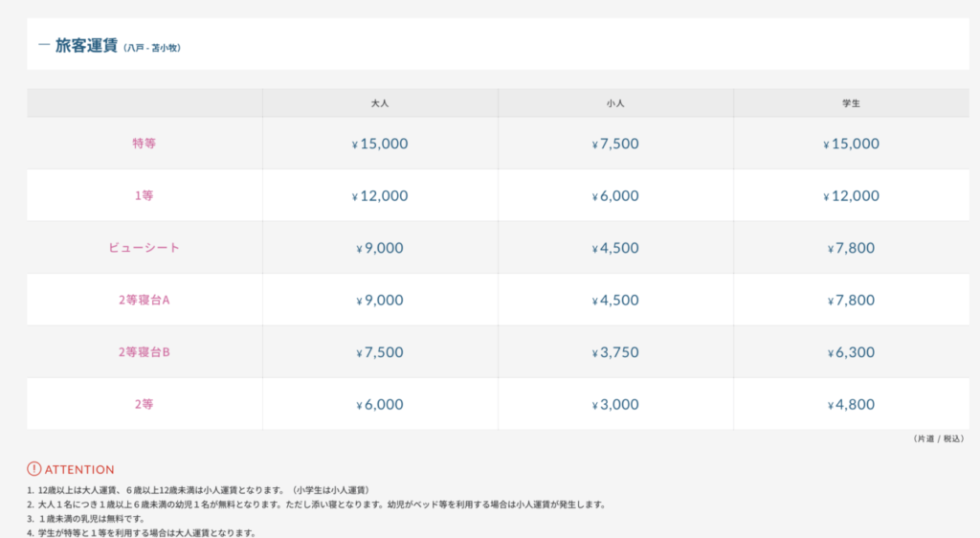
Task: Click the ATTENTION warning exclamation icon
Action: coord(34,469)
